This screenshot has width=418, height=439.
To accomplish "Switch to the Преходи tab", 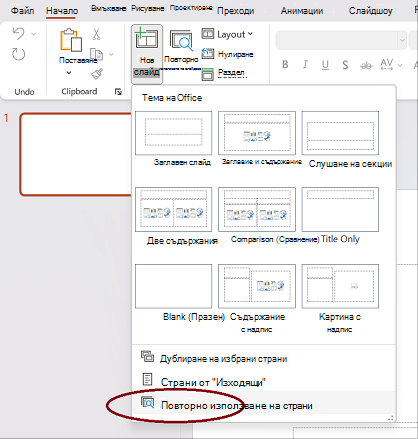I will point(236,11).
